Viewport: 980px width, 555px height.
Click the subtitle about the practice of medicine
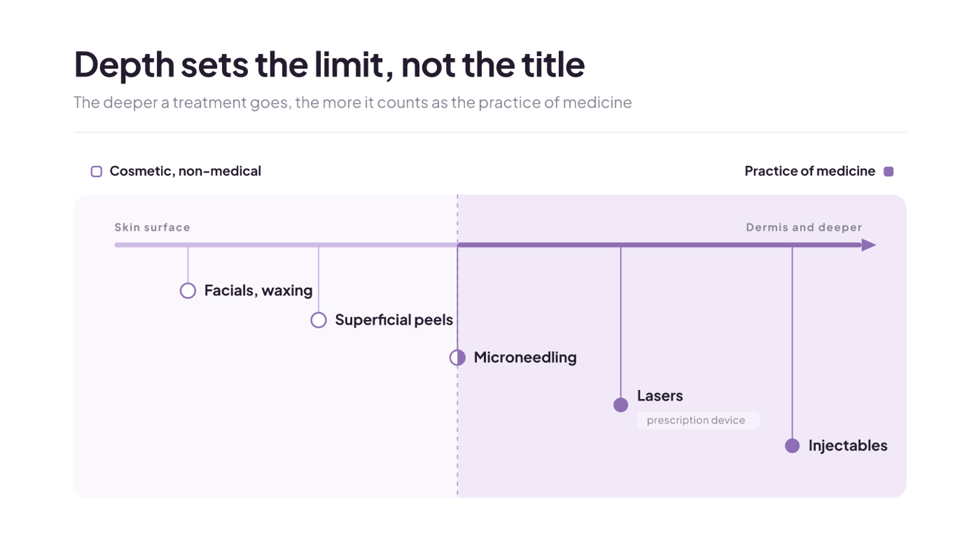pyautogui.click(x=353, y=102)
